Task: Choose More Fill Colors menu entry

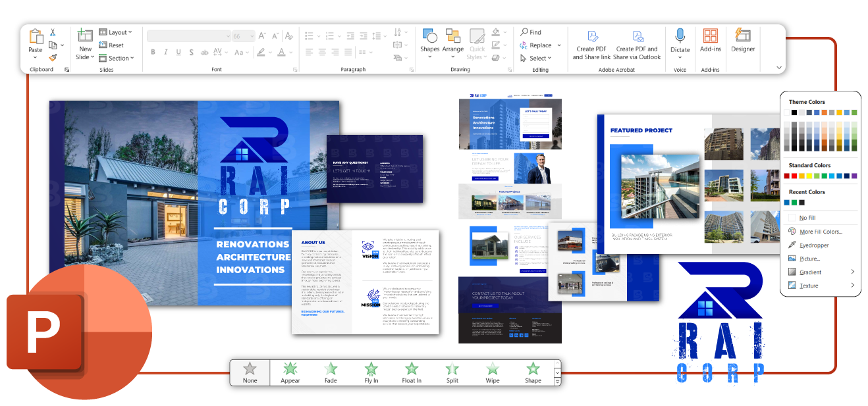Action: click(x=820, y=232)
